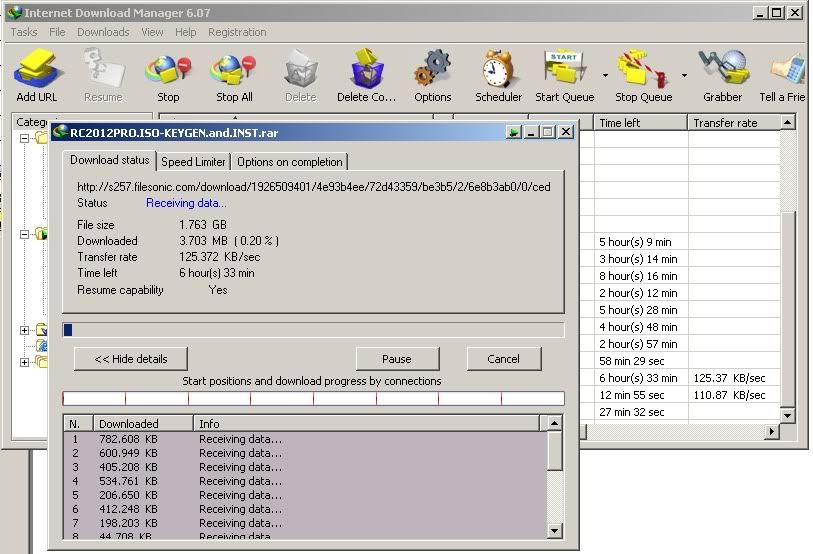Click the Transfer rate column header
The height and width of the screenshot is (554, 813).
pyautogui.click(x=734, y=123)
